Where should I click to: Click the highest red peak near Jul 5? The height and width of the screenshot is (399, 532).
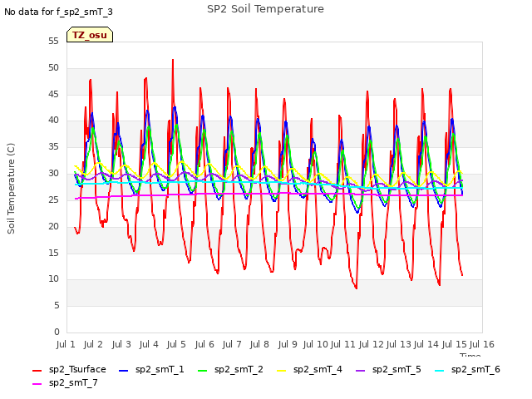coord(173,60)
